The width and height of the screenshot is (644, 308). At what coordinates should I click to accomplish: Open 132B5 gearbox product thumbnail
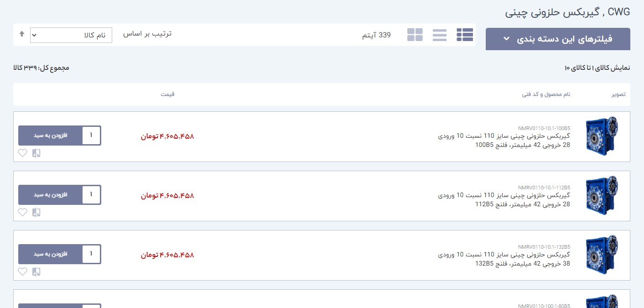602,255
